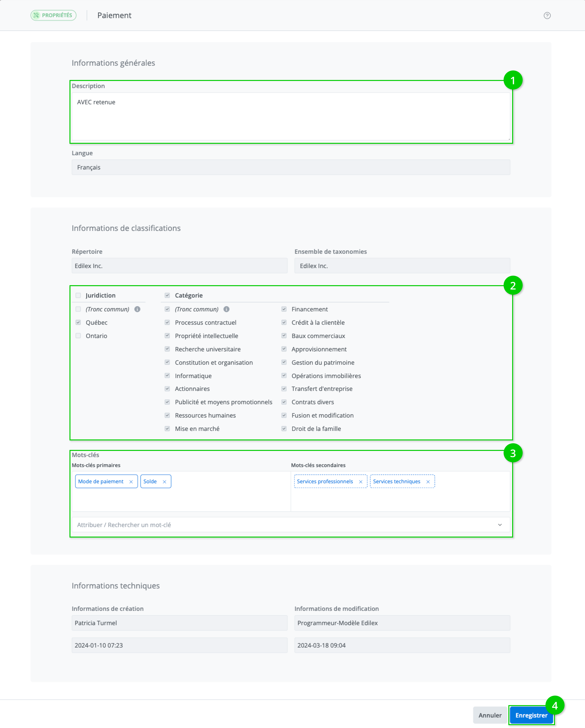Click the info icon beside Juridiction Tronc commun
This screenshot has height=728, width=585.
point(137,309)
